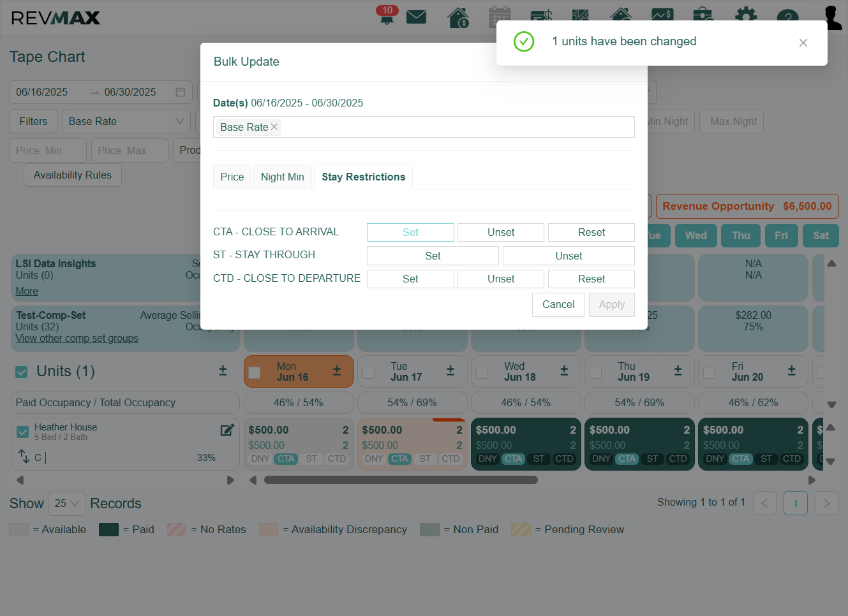Switch to the Price tab
The width and height of the screenshot is (848, 616).
pos(232,177)
